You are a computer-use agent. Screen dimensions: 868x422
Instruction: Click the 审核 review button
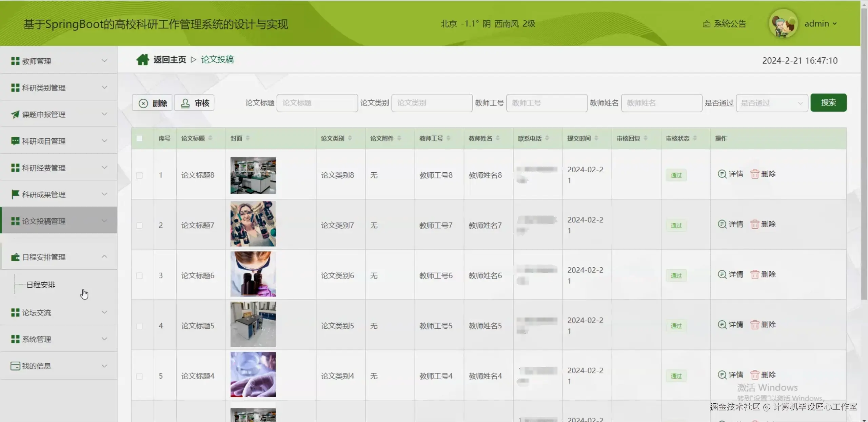point(194,103)
